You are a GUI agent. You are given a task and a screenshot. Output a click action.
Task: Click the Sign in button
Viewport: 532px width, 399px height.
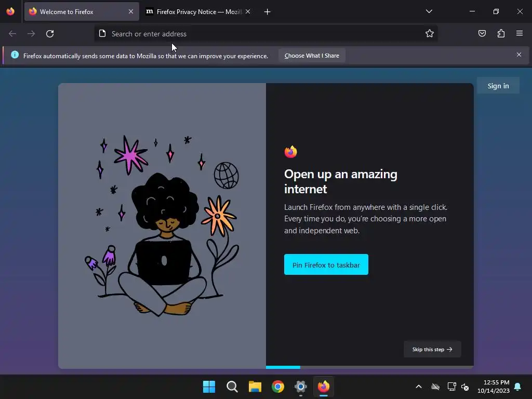coord(498,86)
